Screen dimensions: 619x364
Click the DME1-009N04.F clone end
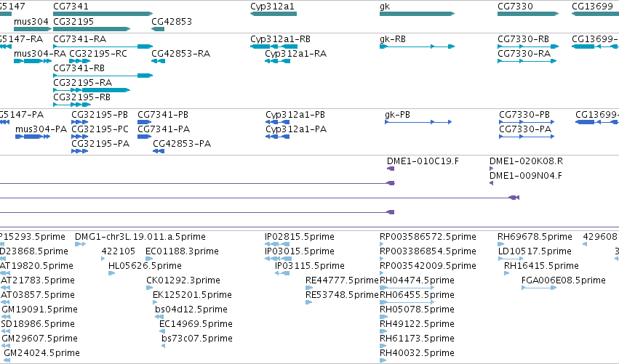pyautogui.click(x=492, y=183)
